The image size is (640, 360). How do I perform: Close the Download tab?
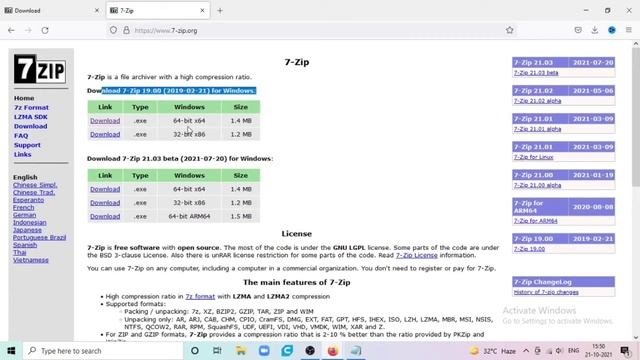coord(97,11)
